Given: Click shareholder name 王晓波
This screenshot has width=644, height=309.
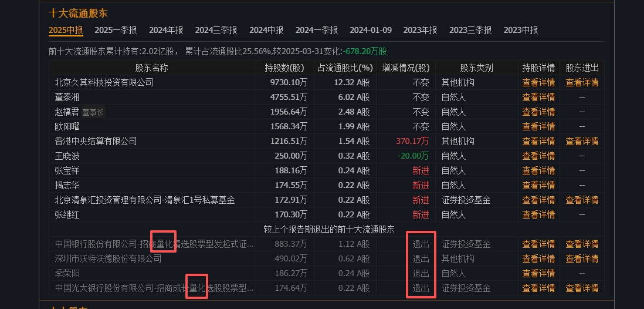Looking at the screenshot, I should point(67,156).
